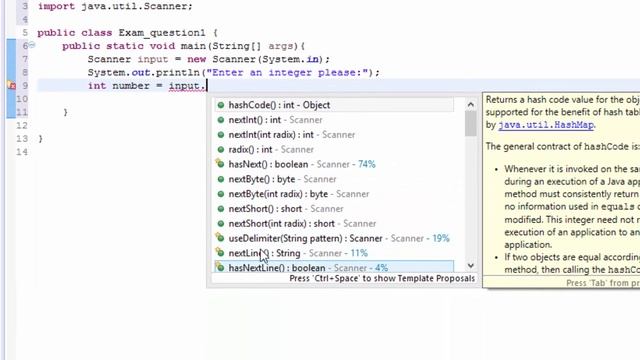Screen dimensions: 640x360
Task: Click the starred icon beside useDelimiter
Action: [220, 238]
